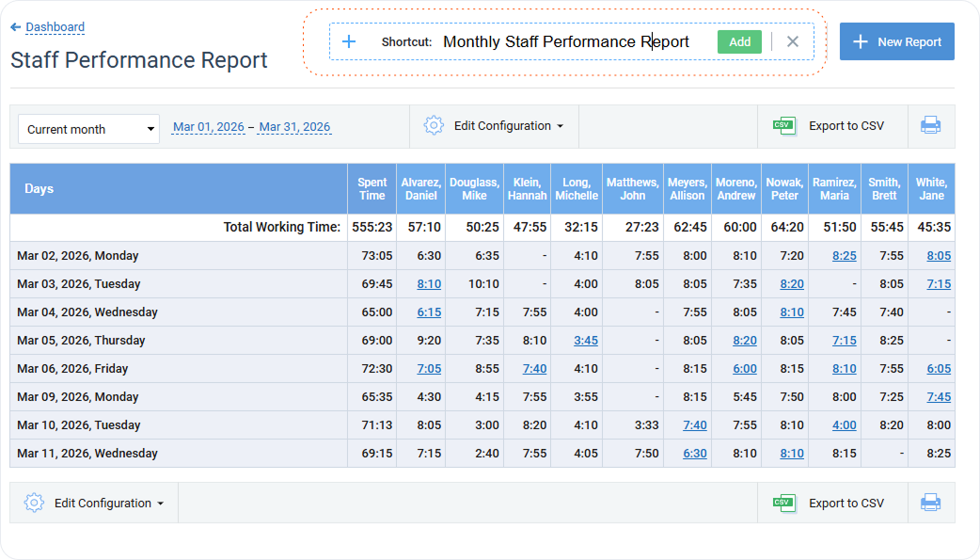Open the Mar 01, 2026 start date
The height and width of the screenshot is (560, 980).
[x=208, y=126]
